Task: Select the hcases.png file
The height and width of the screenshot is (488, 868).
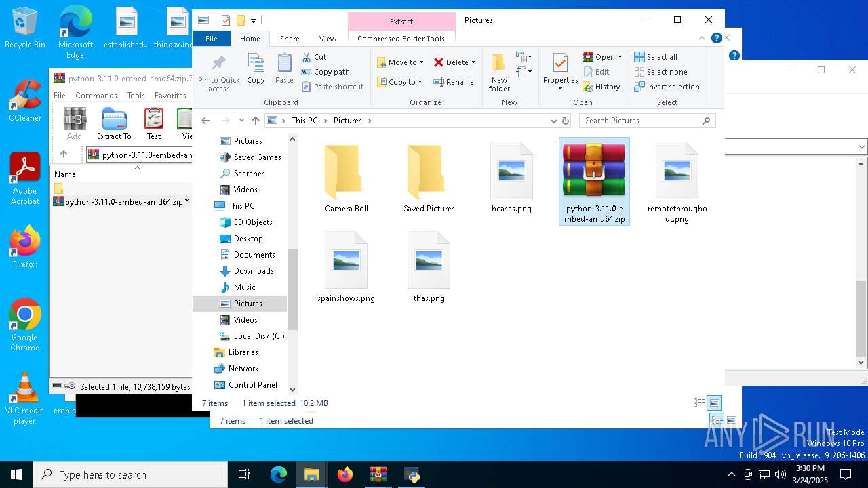Action: pos(511,178)
